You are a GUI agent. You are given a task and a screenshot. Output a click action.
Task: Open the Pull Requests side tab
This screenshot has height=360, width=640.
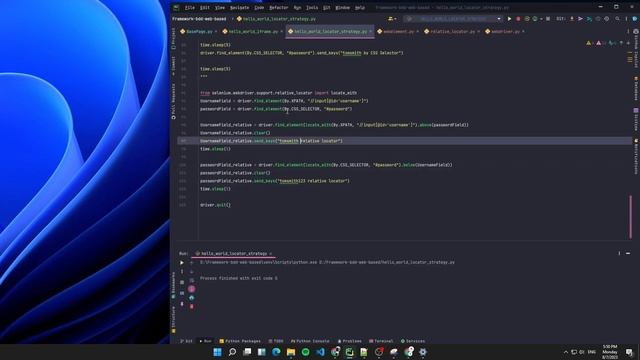click(173, 101)
